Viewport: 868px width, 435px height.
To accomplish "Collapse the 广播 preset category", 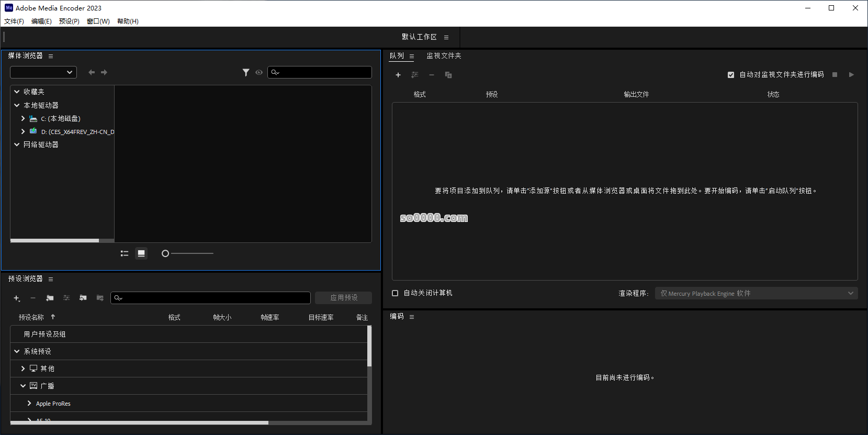I will [x=23, y=386].
